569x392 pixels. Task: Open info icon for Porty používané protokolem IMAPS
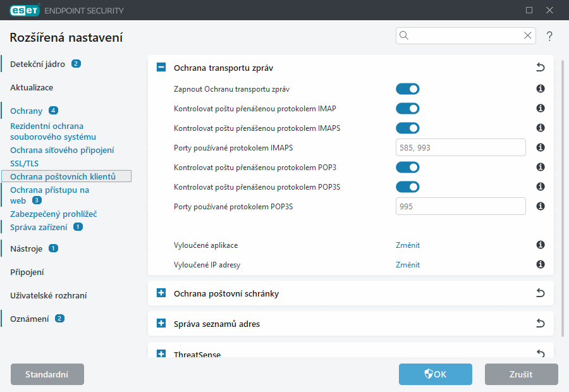[x=541, y=147]
